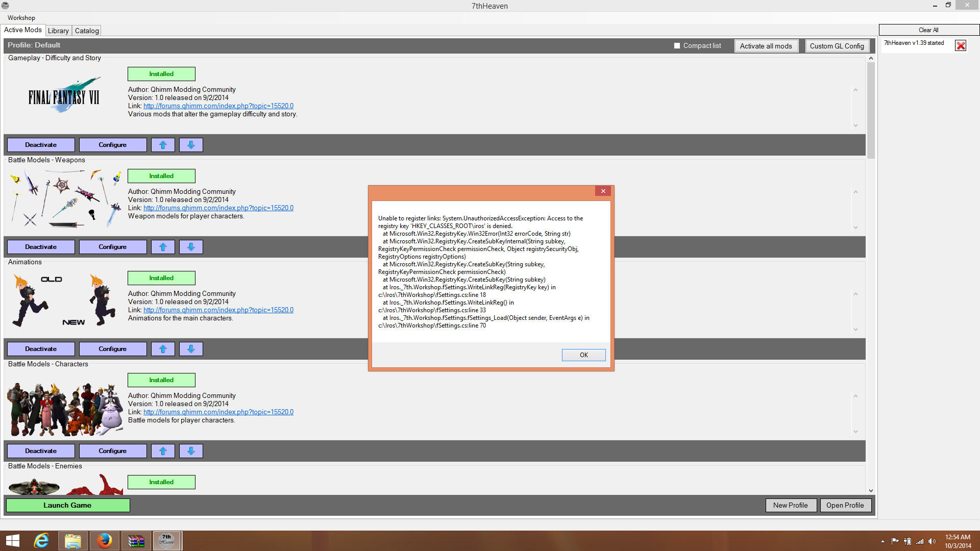This screenshot has width=980, height=551.
Task: Toggle the Compact list checkbox
Action: click(677, 46)
